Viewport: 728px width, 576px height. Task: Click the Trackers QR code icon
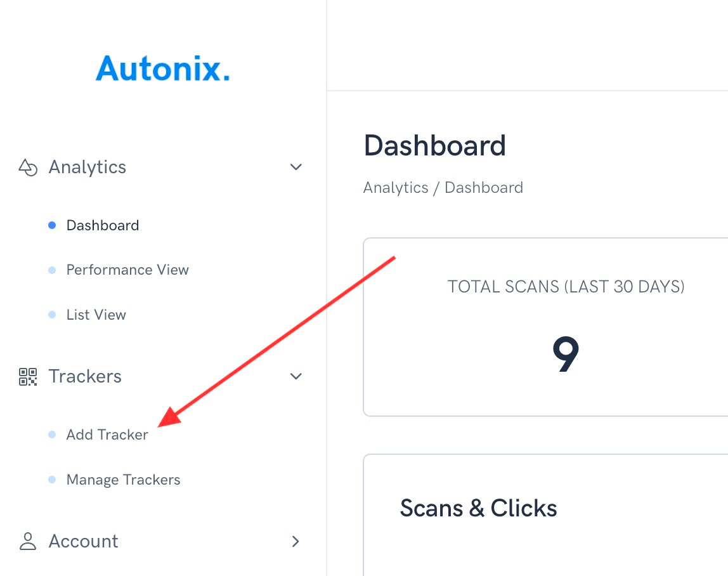click(28, 377)
